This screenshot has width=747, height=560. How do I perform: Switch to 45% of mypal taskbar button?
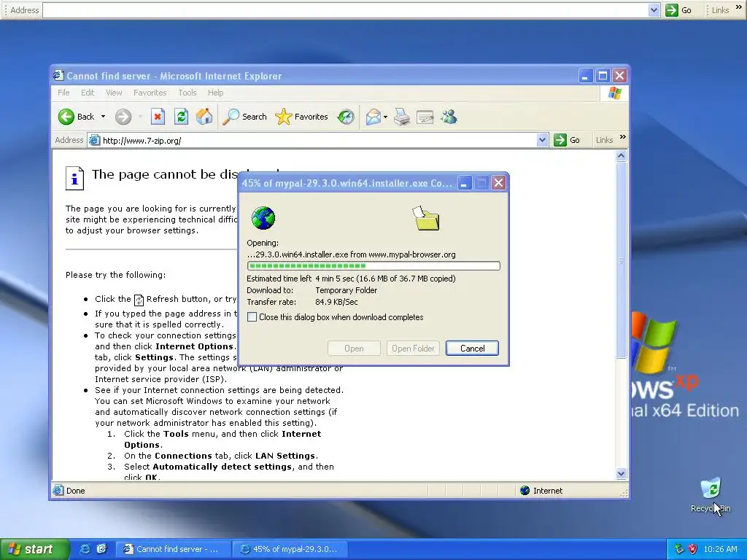point(290,549)
